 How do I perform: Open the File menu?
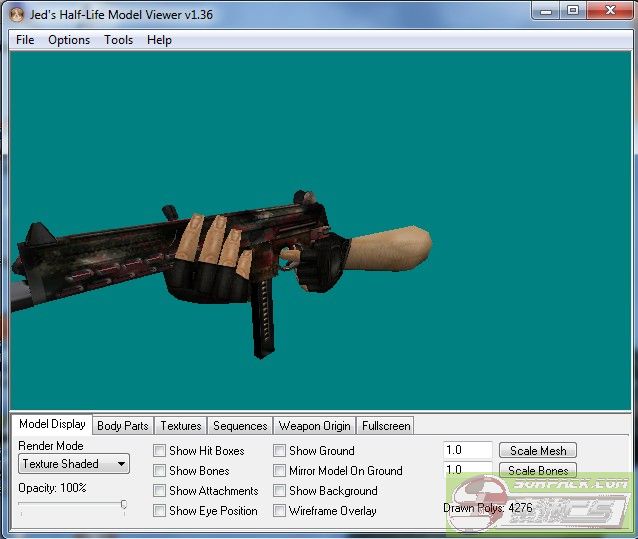coord(25,40)
